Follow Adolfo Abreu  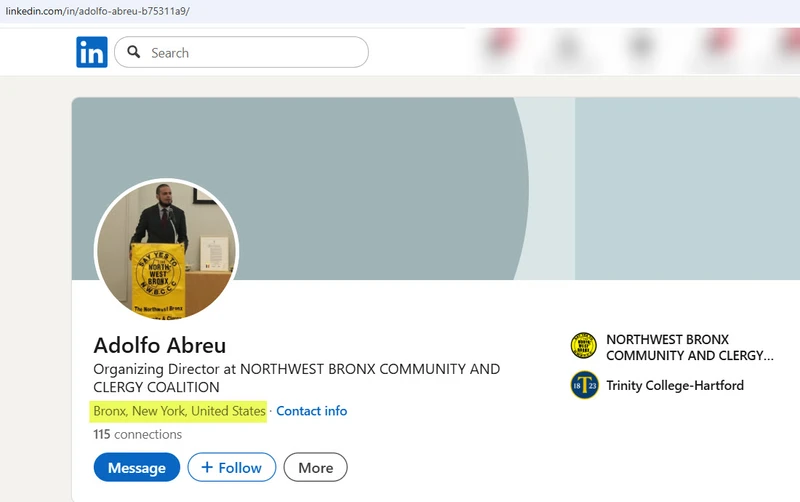[x=231, y=467]
